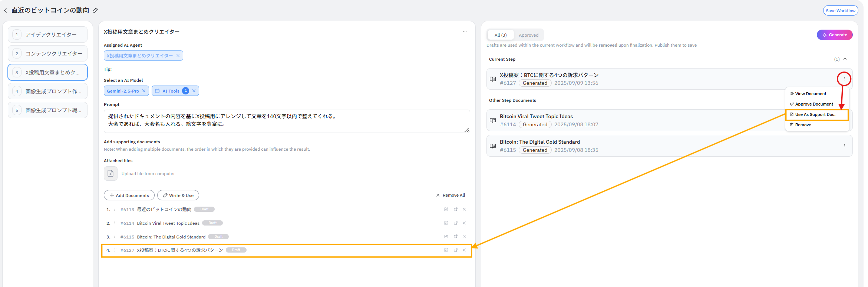The width and height of the screenshot is (868, 287).
Task: Remove the assigned AI agent tag
Action: 178,56
